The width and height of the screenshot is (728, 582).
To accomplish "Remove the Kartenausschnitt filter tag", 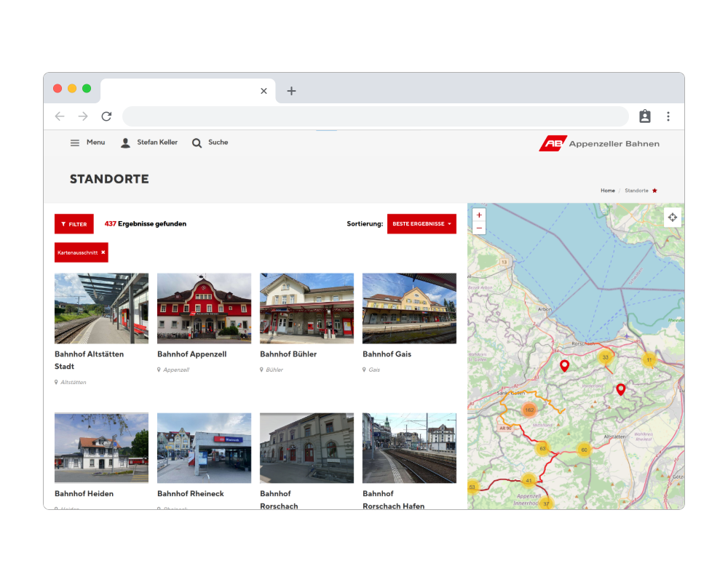I will pos(103,252).
